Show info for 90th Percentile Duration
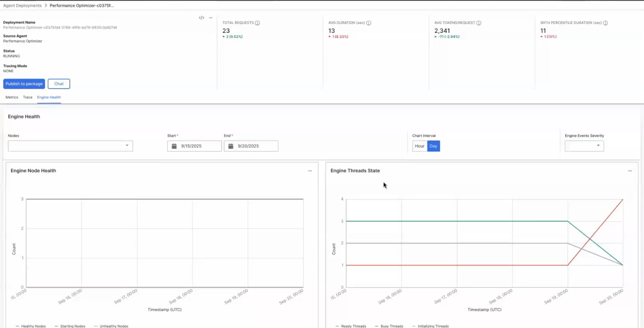 (x=605, y=23)
